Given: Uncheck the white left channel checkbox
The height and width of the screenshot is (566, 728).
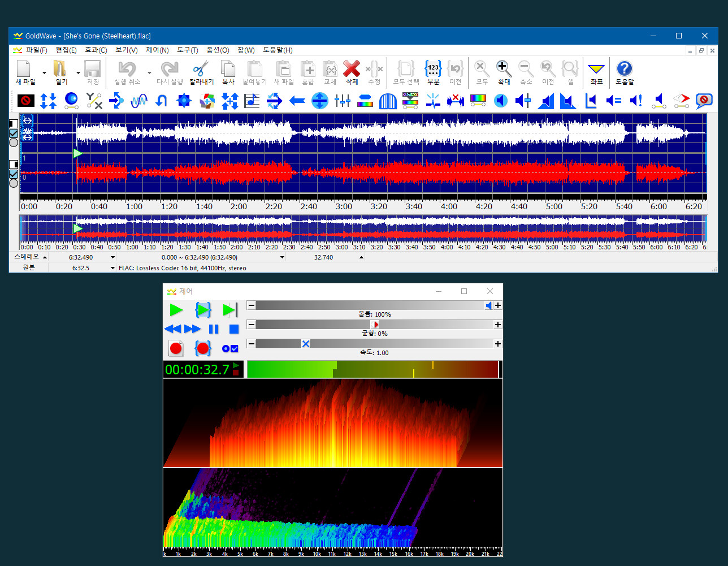Looking at the screenshot, I should [14, 133].
